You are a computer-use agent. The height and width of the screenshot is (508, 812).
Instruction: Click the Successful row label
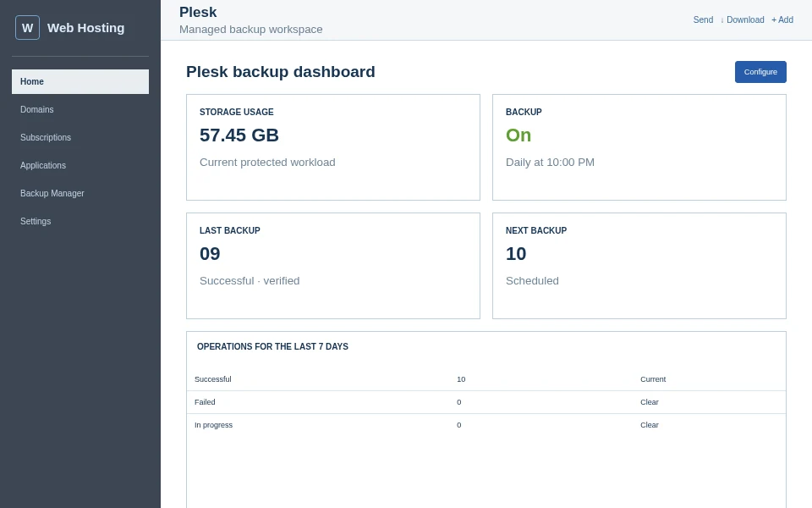[x=213, y=379]
